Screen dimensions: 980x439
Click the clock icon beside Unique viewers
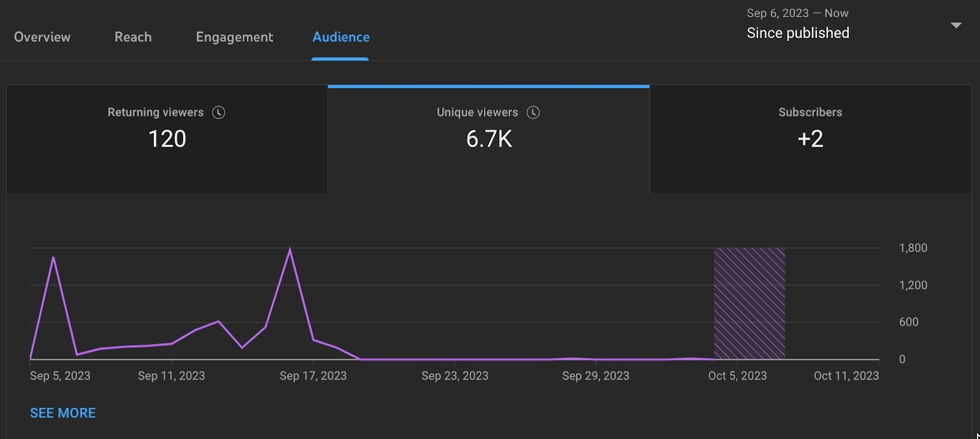pyautogui.click(x=533, y=112)
